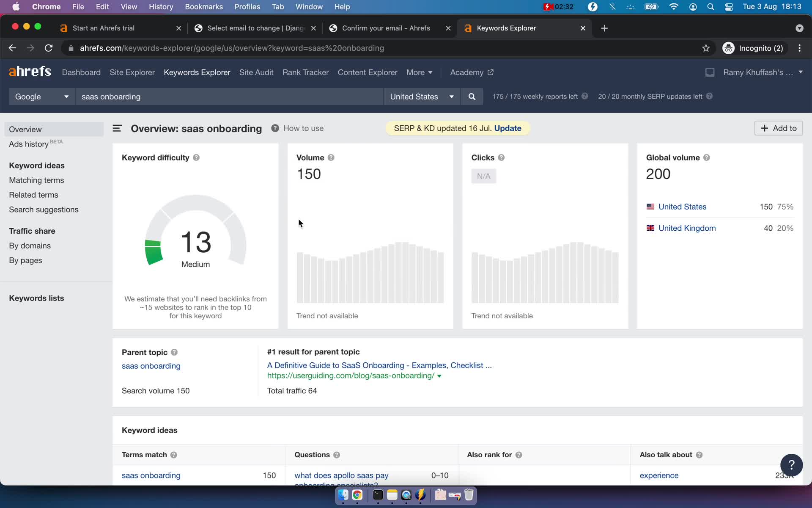The image size is (812, 508).
Task: Click the saas onboarding parent topic link
Action: 151,366
